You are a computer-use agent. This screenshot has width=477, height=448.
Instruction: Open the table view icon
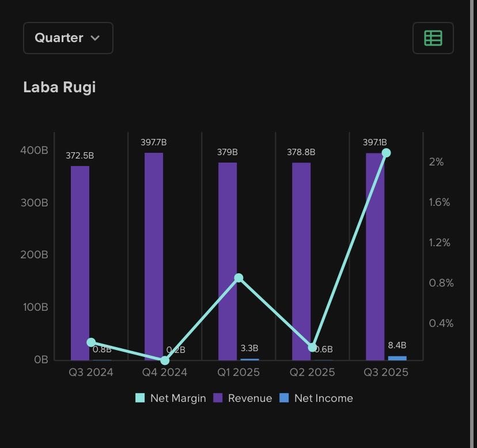click(433, 38)
